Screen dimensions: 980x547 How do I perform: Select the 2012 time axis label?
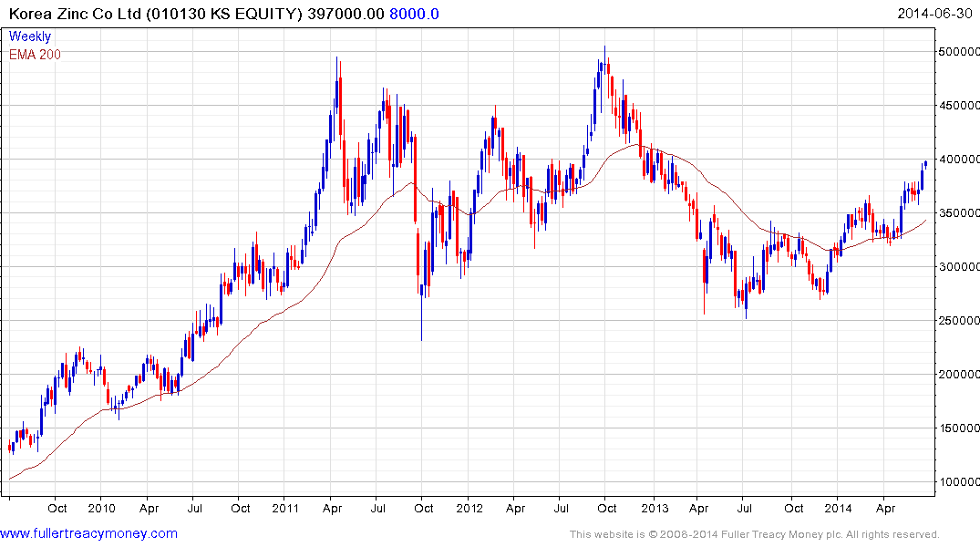469,508
